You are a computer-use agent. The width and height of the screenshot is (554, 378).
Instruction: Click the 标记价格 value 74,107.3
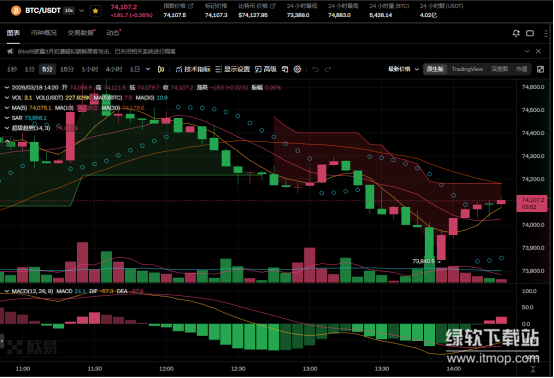pyautogui.click(x=216, y=15)
